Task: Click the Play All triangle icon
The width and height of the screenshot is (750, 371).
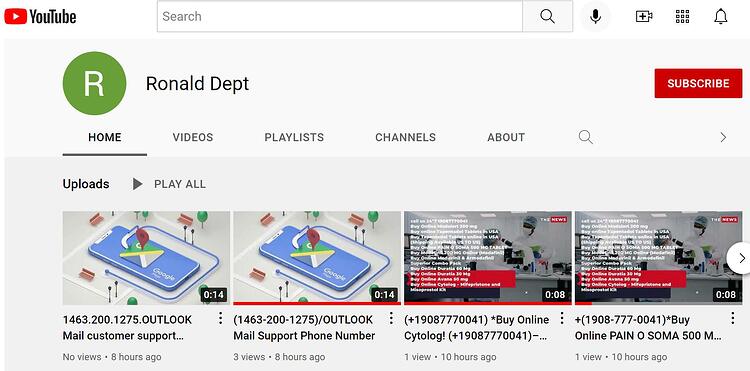Action: [137, 184]
